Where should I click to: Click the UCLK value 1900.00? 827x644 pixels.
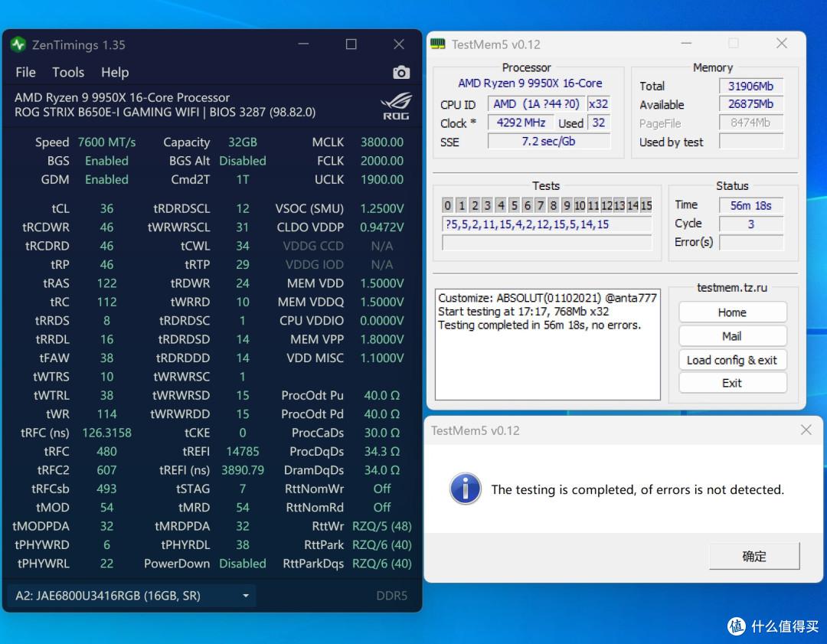pyautogui.click(x=382, y=179)
